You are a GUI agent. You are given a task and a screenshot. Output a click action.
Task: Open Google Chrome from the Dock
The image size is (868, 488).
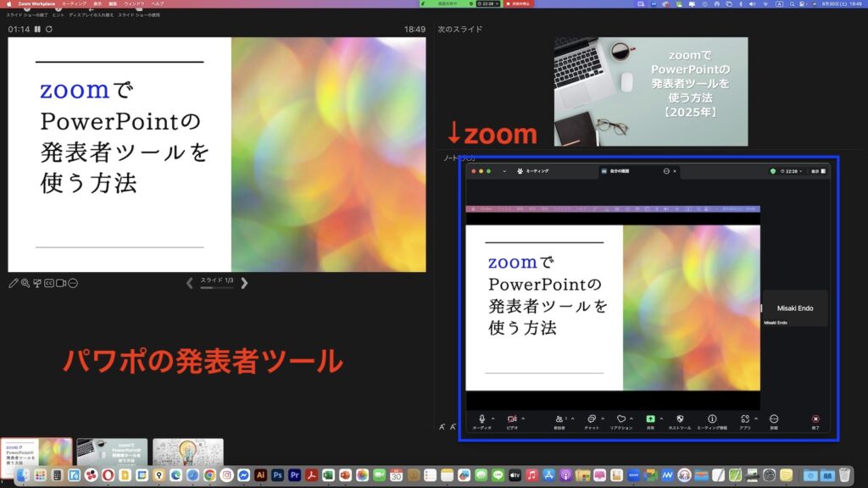coord(210,475)
